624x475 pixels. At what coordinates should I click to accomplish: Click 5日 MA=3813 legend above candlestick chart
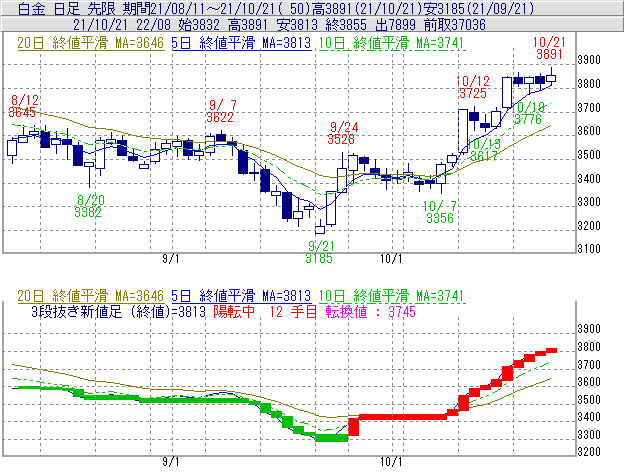(241, 43)
